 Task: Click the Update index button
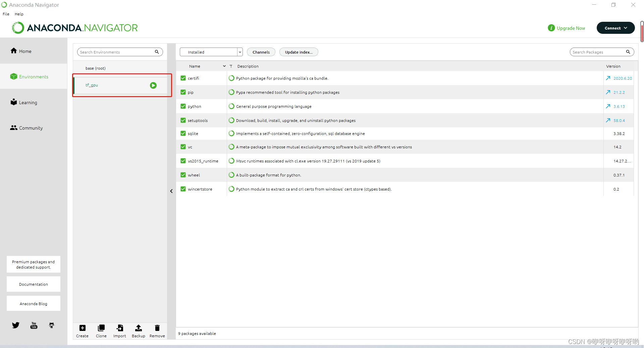299,52
